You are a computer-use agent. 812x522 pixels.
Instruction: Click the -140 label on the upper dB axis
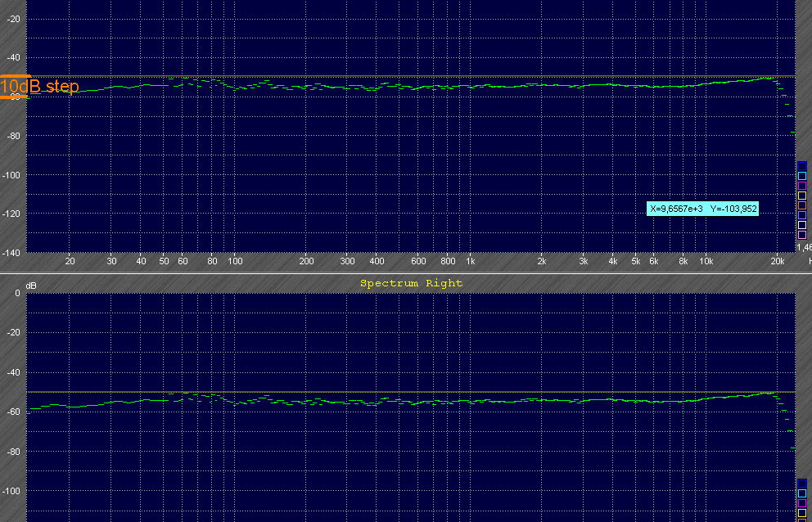pyautogui.click(x=14, y=253)
